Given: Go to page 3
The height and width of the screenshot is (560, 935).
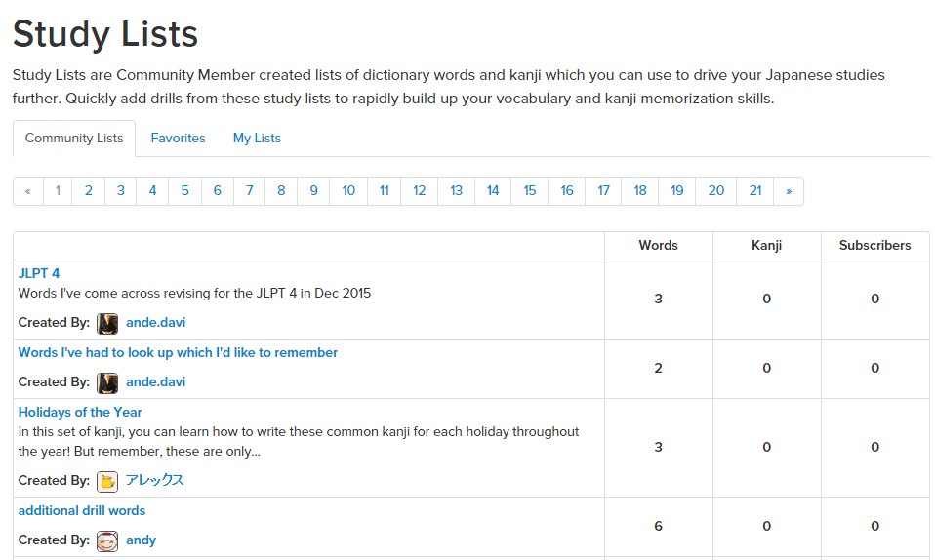Looking at the screenshot, I should (120, 191).
